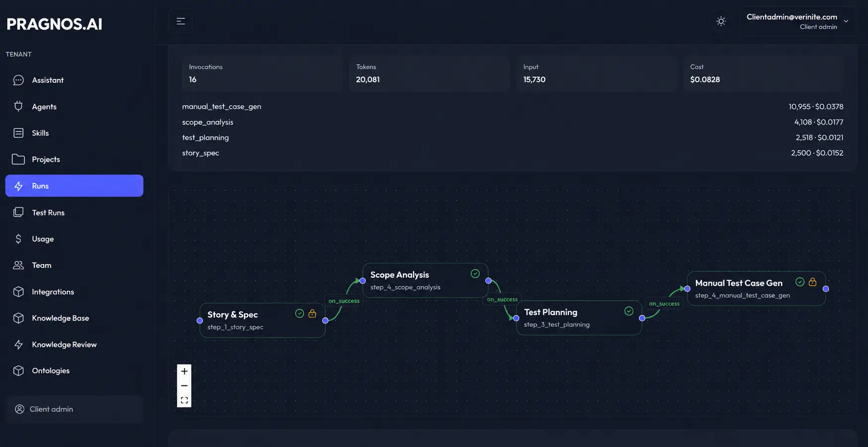The width and height of the screenshot is (868, 447).
Task: Select the Story & Spec workflow node
Action: tap(262, 320)
